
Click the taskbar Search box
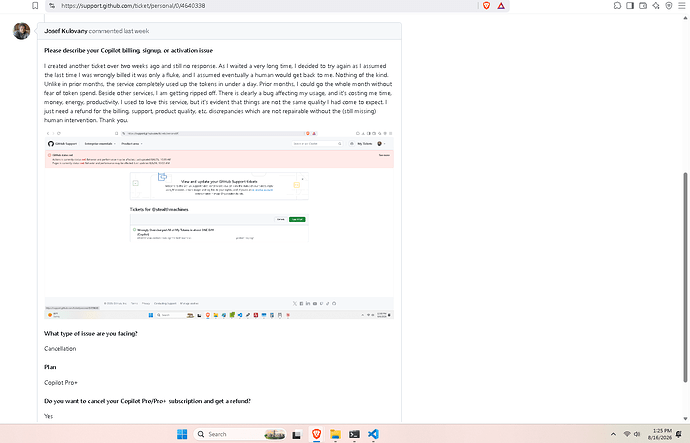(240, 434)
